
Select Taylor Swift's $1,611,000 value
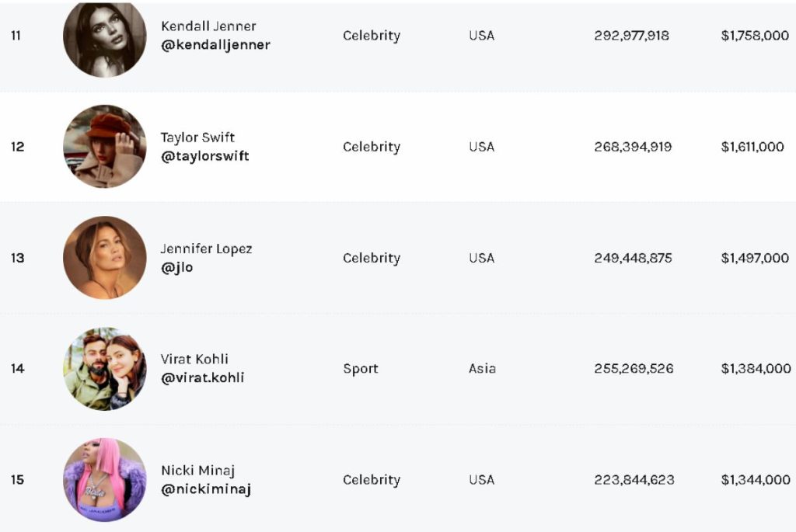click(x=752, y=147)
